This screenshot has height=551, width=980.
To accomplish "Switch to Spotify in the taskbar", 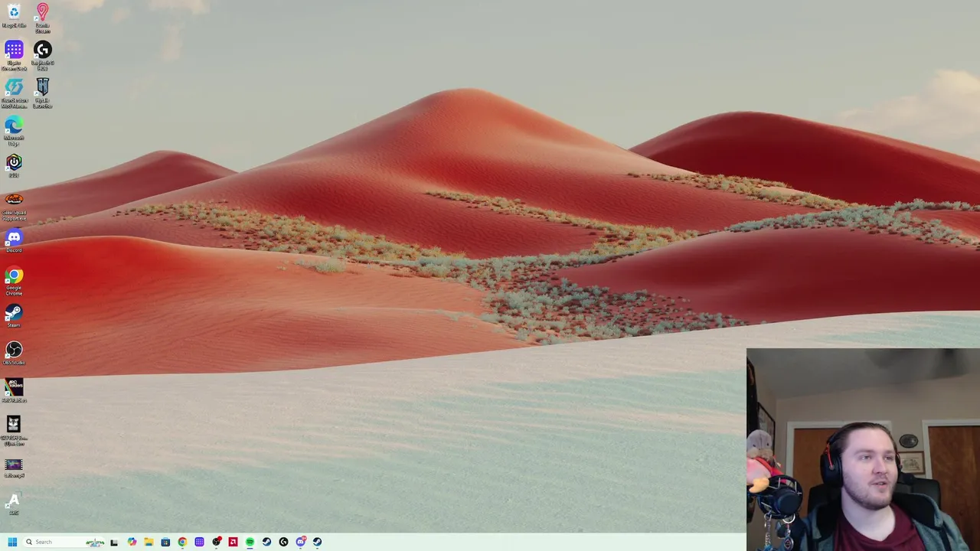I will pyautogui.click(x=250, y=542).
